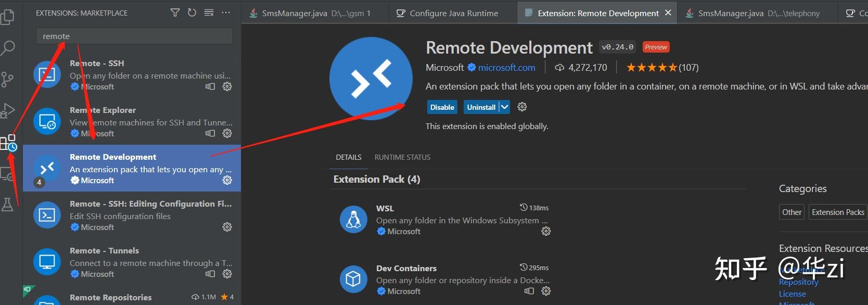Open Run and Debug view

(x=8, y=110)
